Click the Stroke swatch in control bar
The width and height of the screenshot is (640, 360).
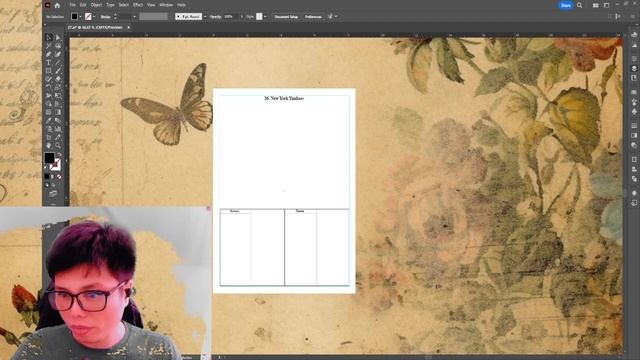click(x=88, y=17)
